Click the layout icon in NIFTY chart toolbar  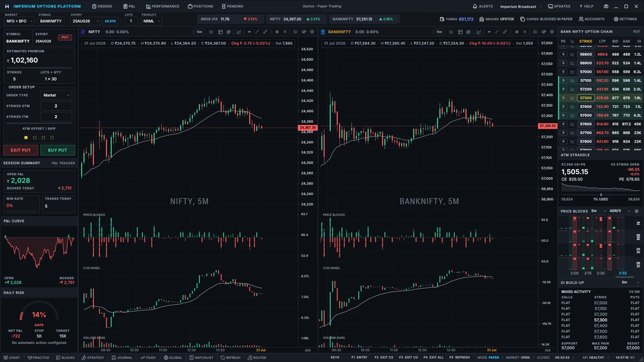click(x=220, y=32)
